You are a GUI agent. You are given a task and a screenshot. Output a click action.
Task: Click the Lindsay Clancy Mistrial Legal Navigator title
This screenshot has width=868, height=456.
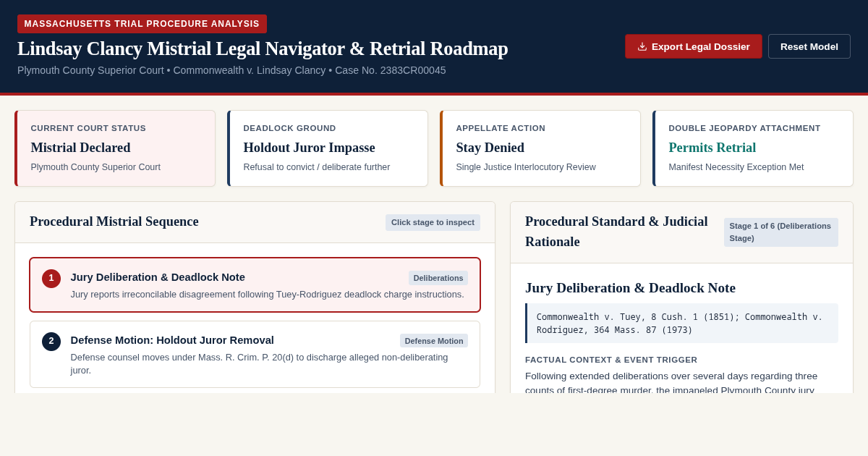(x=263, y=48)
